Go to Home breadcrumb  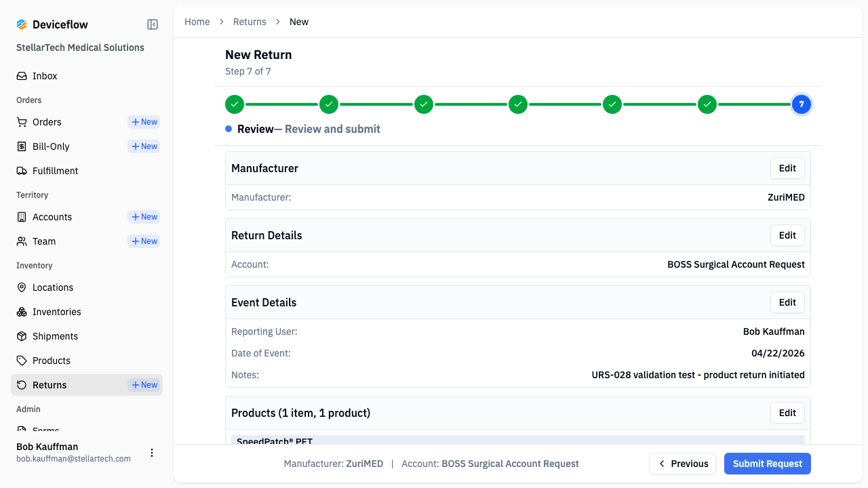197,22
